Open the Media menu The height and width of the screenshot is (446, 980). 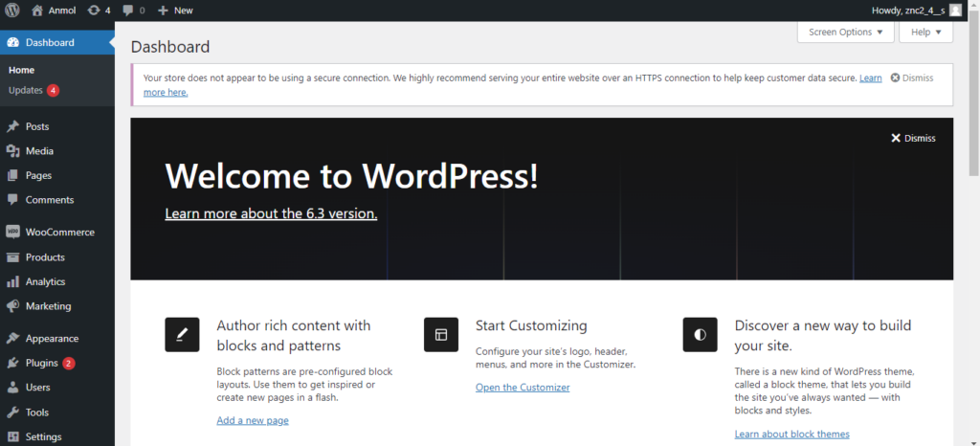click(57, 151)
